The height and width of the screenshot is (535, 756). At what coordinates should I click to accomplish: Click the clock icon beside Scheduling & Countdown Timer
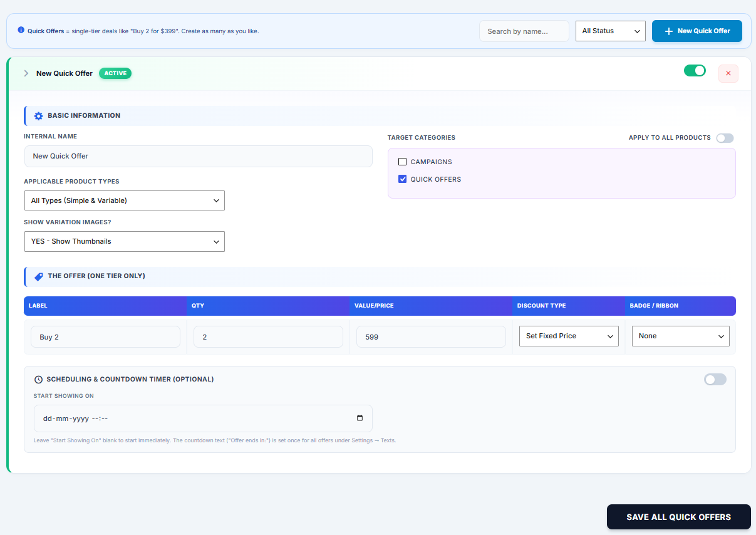click(38, 380)
